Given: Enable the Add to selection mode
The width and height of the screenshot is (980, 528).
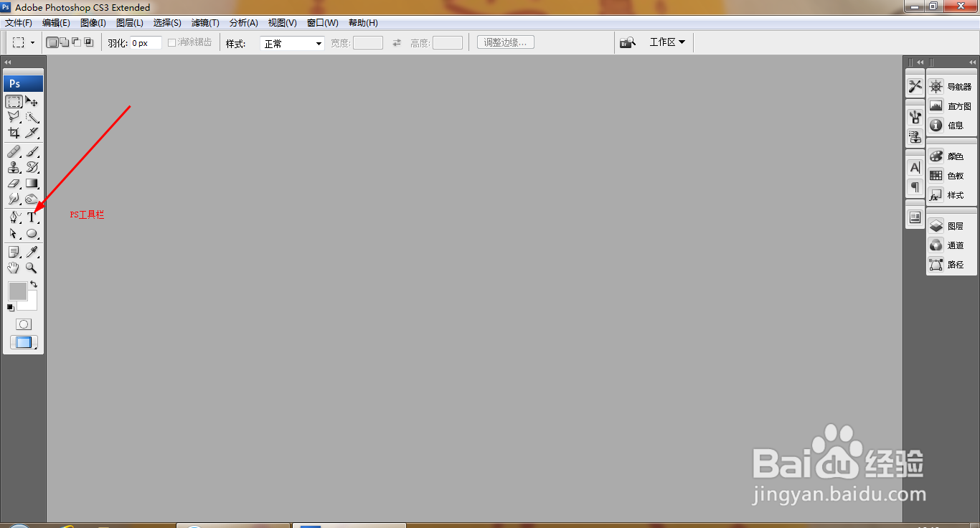Looking at the screenshot, I should [65, 42].
